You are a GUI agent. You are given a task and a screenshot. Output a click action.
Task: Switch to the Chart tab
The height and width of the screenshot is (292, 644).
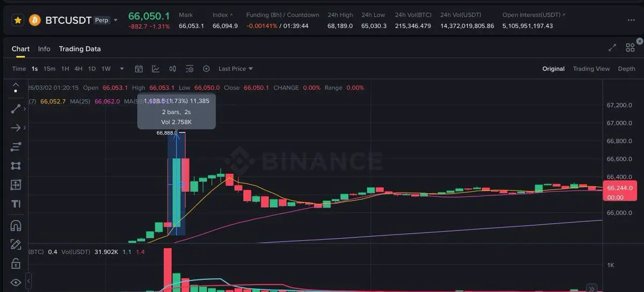(x=20, y=49)
